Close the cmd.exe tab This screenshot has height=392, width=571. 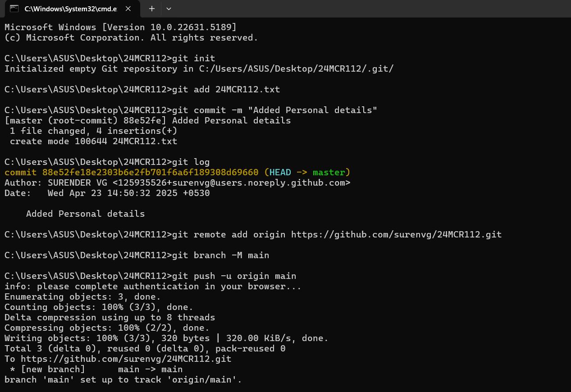pyautogui.click(x=128, y=9)
